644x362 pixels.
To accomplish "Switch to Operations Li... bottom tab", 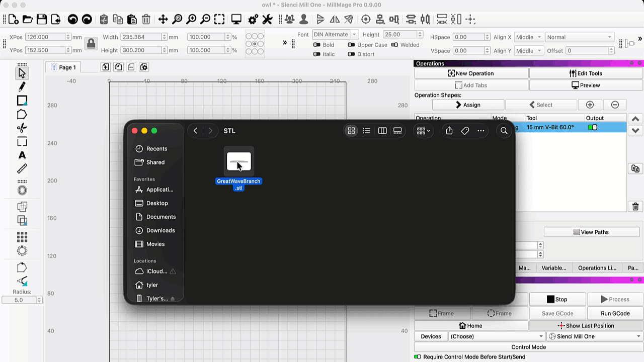I will pos(597,268).
